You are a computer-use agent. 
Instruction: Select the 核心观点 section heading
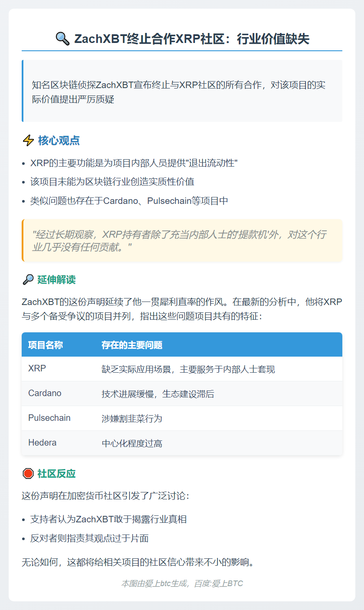[x=58, y=141]
